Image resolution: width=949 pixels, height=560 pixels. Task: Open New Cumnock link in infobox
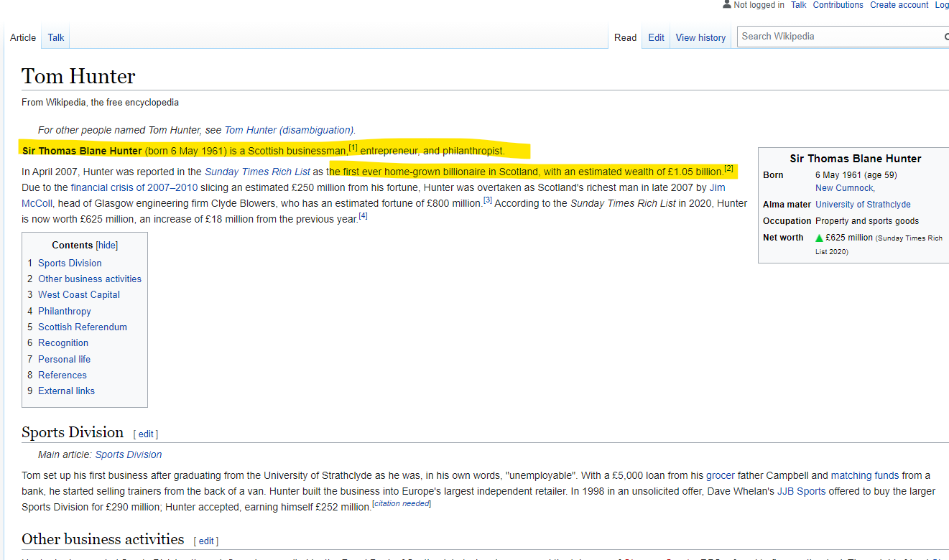(844, 188)
